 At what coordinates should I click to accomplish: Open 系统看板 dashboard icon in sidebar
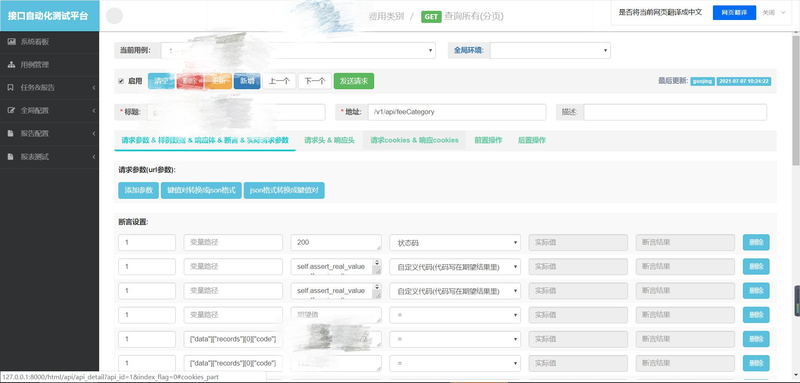[11, 42]
